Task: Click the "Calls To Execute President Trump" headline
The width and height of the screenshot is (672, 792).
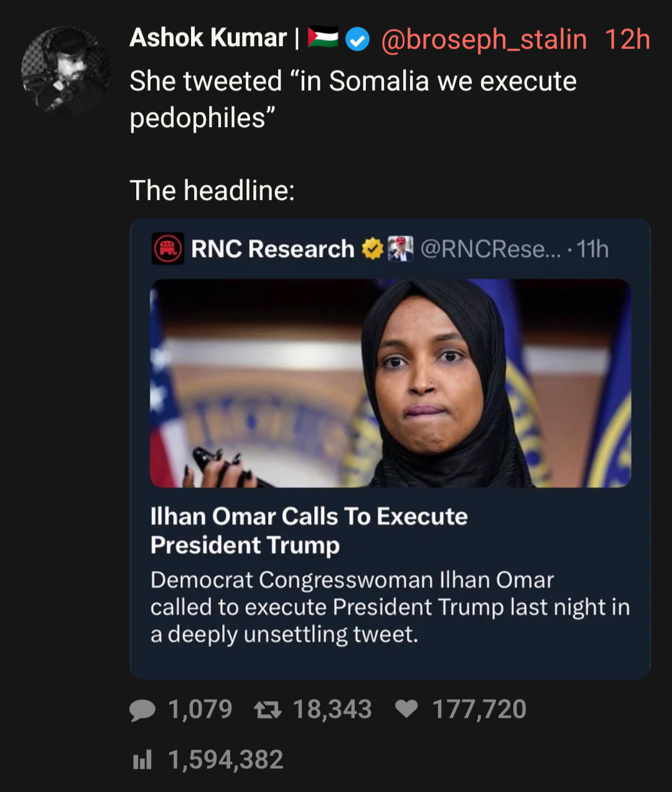Action: [x=309, y=530]
